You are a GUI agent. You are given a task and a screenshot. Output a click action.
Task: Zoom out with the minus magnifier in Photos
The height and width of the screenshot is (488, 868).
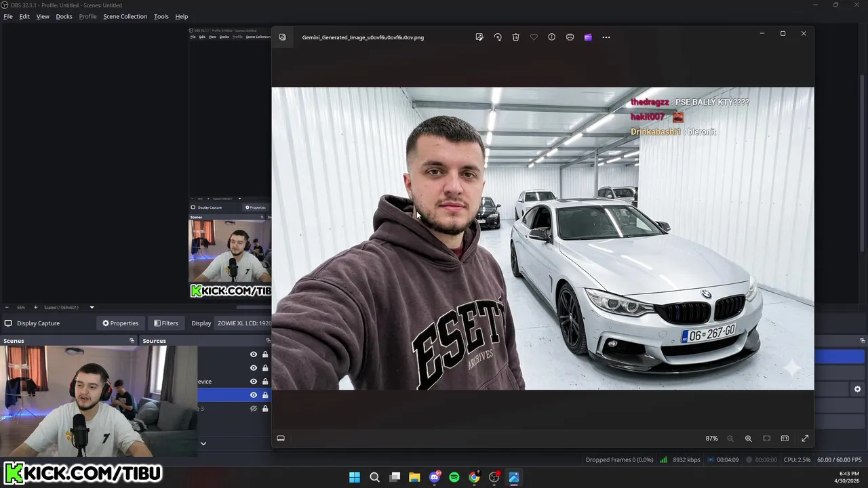point(730,439)
